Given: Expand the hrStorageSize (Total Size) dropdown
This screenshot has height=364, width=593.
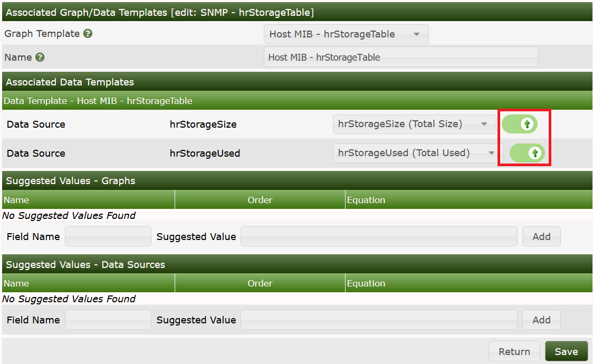Looking at the screenshot, I should (414, 124).
